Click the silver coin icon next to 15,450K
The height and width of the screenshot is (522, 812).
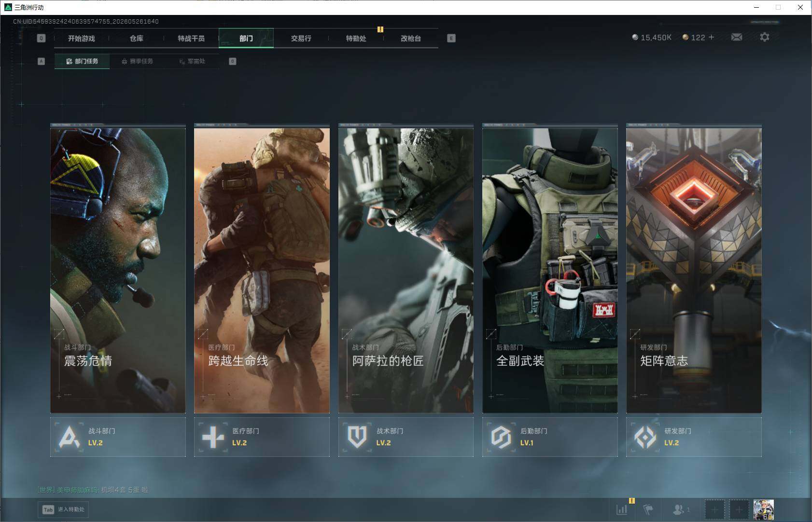(x=635, y=37)
